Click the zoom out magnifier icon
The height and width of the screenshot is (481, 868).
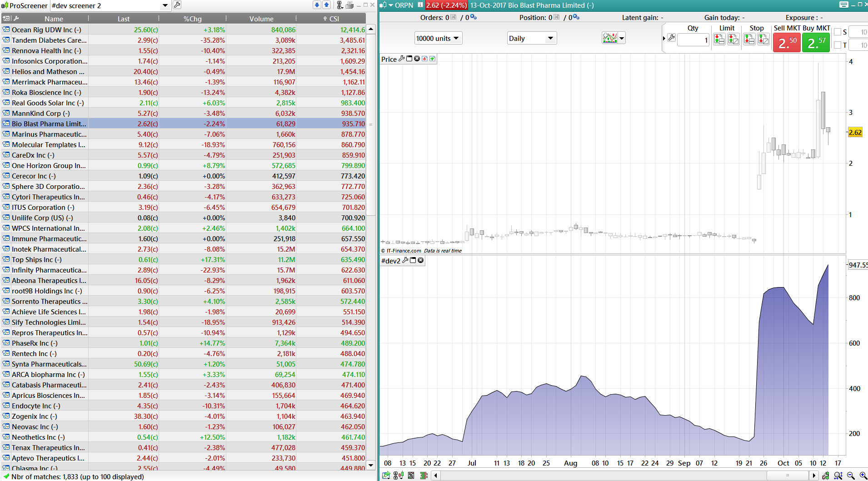pyautogui.click(x=851, y=476)
